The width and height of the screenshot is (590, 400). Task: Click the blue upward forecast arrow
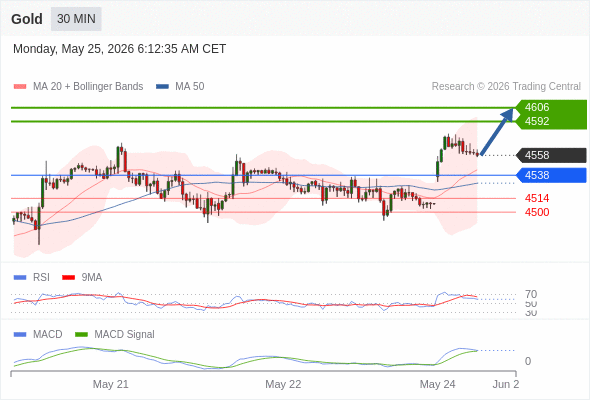pos(497,132)
